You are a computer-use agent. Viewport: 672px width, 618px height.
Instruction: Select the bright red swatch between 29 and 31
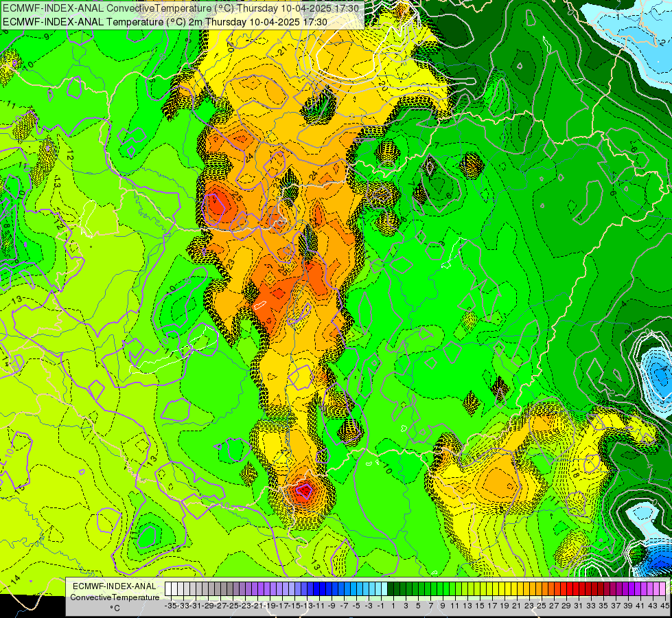569,589
